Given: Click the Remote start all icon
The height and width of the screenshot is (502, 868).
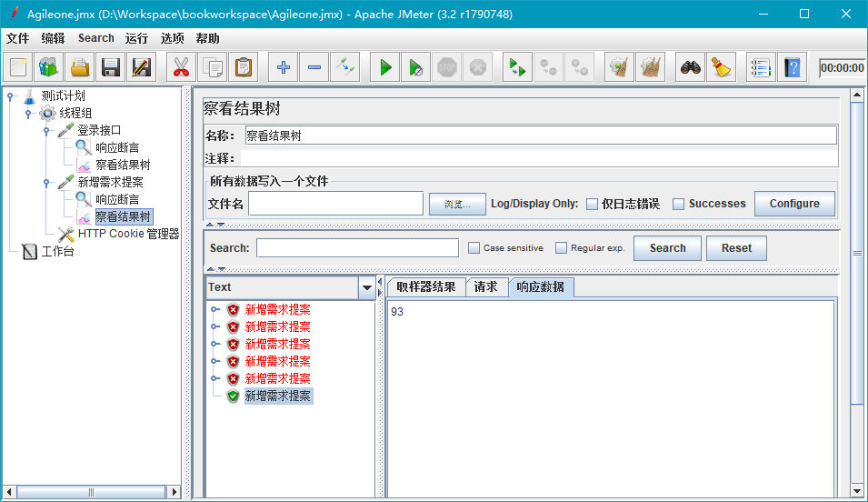Looking at the screenshot, I should click(517, 67).
